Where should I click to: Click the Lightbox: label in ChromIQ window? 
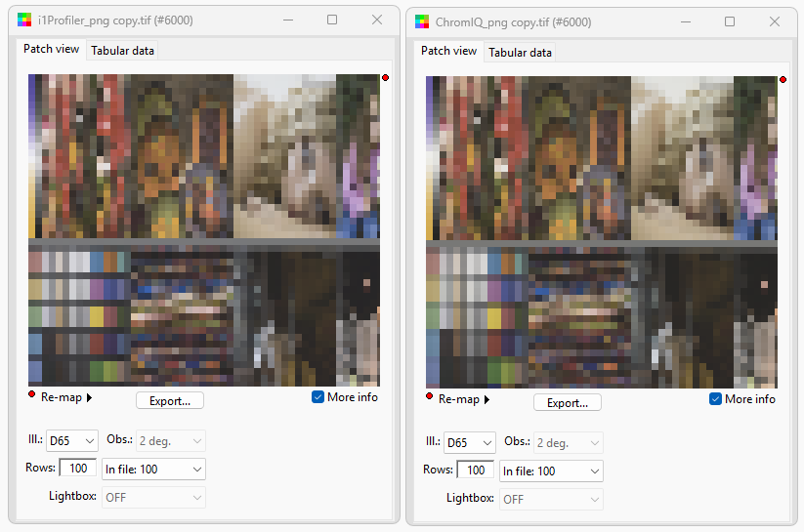[470, 498]
